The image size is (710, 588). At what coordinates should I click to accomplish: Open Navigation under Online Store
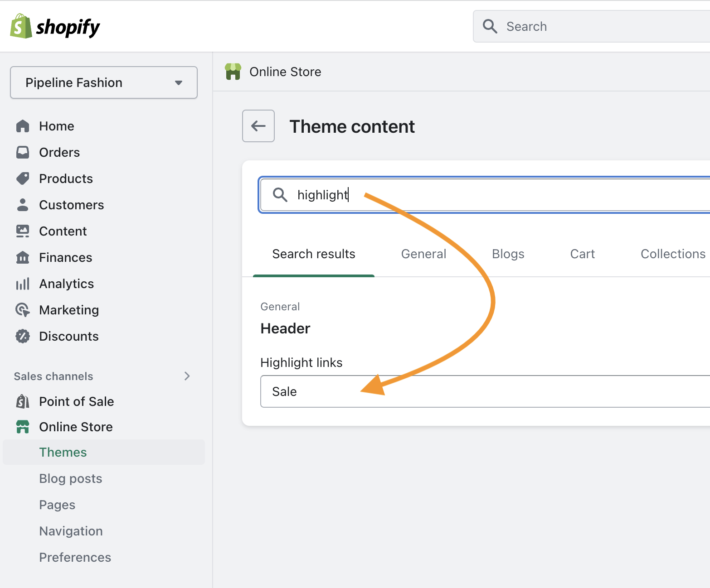tap(71, 531)
